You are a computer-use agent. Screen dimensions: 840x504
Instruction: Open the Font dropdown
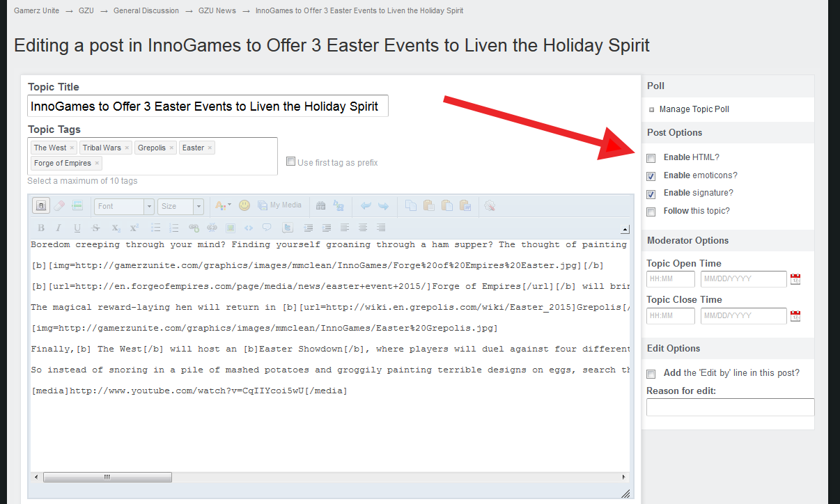click(x=124, y=206)
